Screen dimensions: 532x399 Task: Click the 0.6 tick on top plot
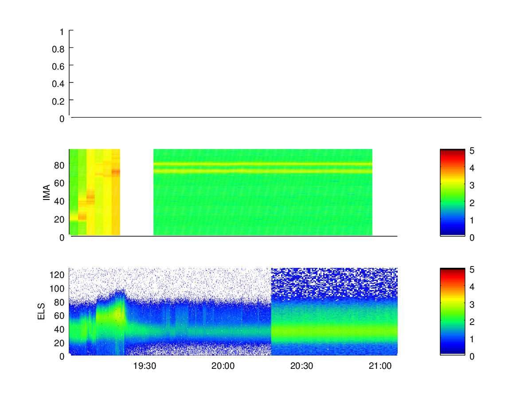58,66
